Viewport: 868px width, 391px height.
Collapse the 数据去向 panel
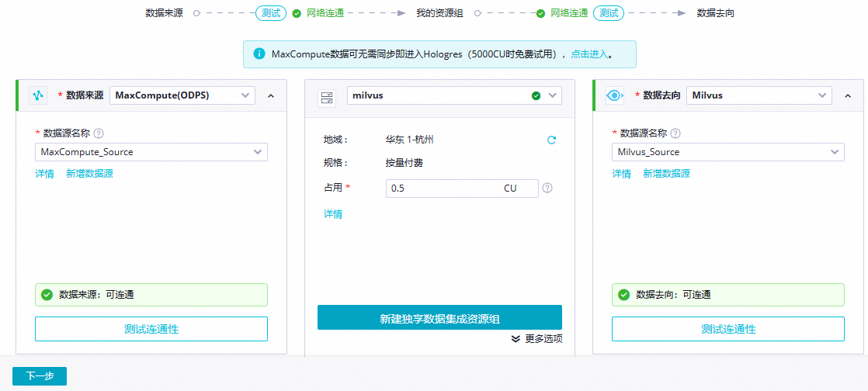coord(848,95)
